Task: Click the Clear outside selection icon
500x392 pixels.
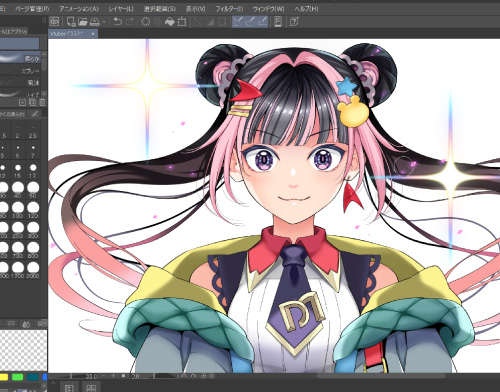Action: (x=158, y=22)
